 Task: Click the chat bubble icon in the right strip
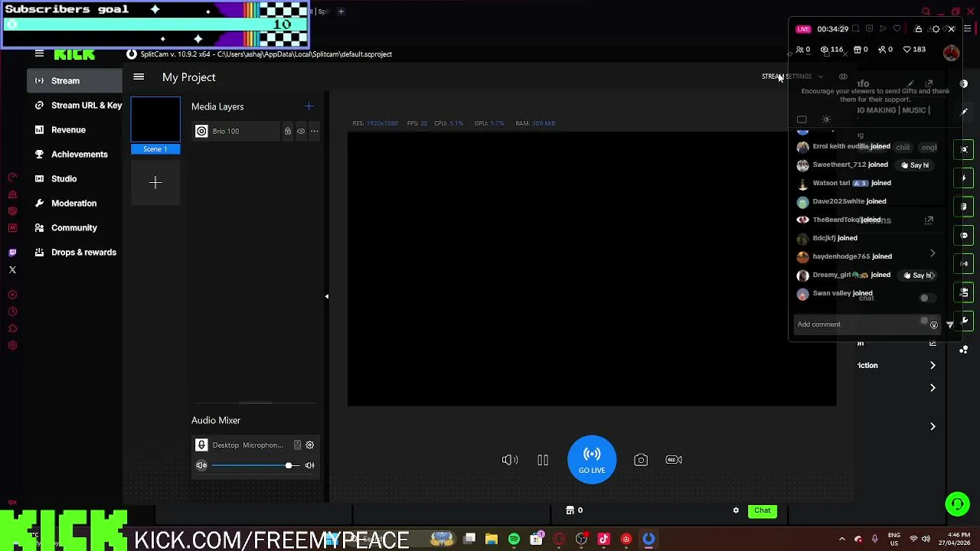(x=965, y=235)
